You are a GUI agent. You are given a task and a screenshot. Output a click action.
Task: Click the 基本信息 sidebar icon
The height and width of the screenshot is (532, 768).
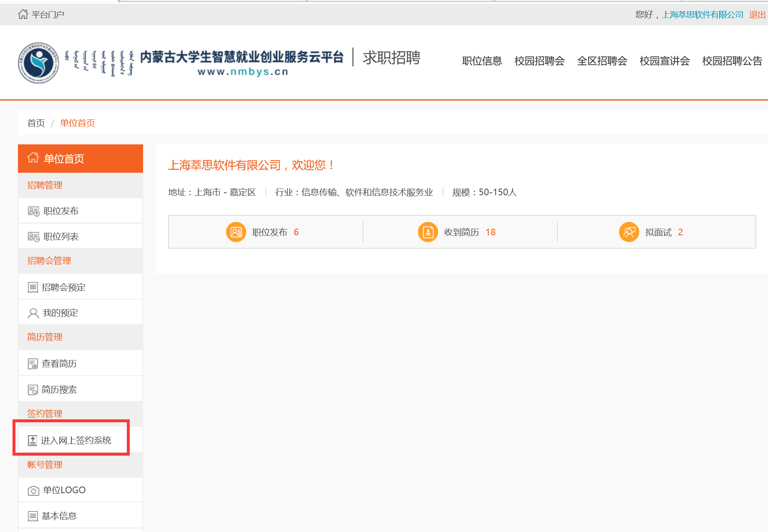(x=33, y=517)
